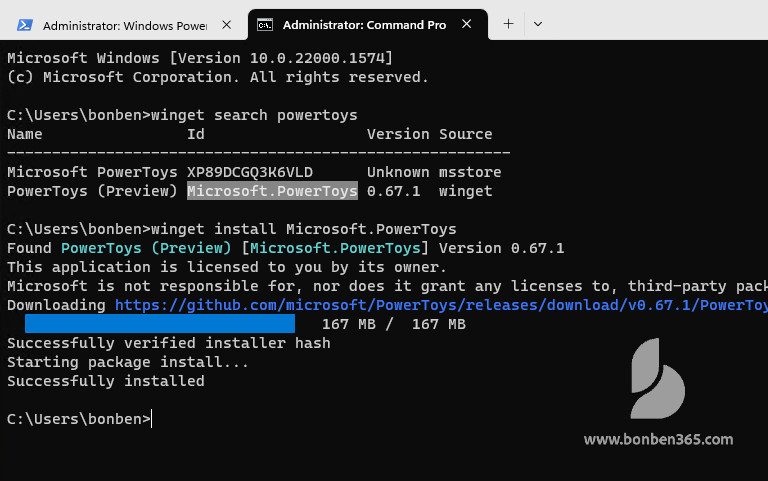Click 'winget' source entry in table
This screenshot has height=481, width=768.
tap(466, 191)
